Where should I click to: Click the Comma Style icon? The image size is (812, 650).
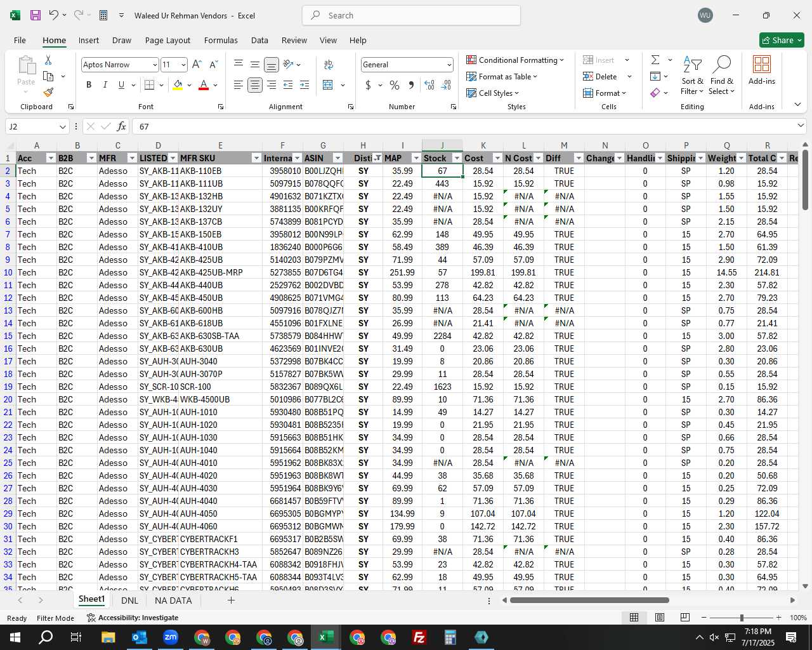point(411,84)
